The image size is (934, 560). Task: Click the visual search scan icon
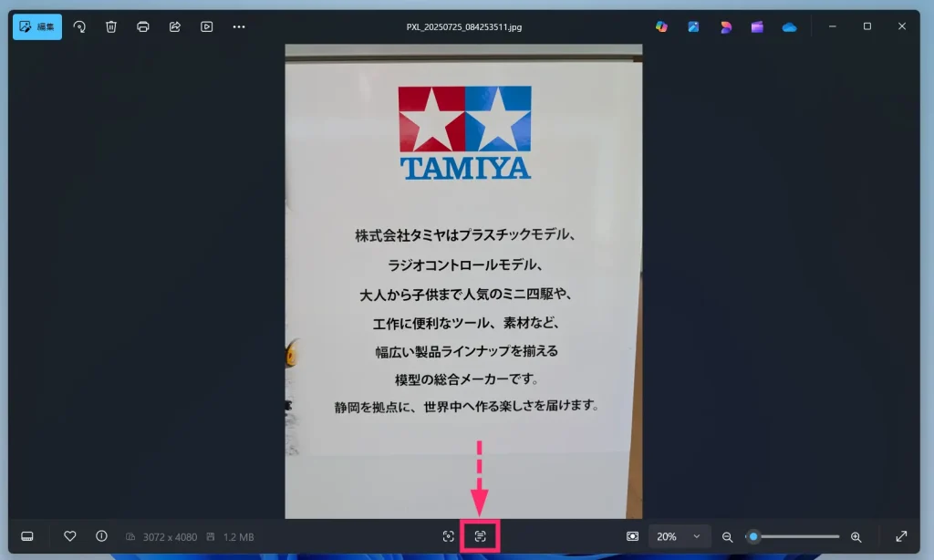pyautogui.click(x=449, y=537)
